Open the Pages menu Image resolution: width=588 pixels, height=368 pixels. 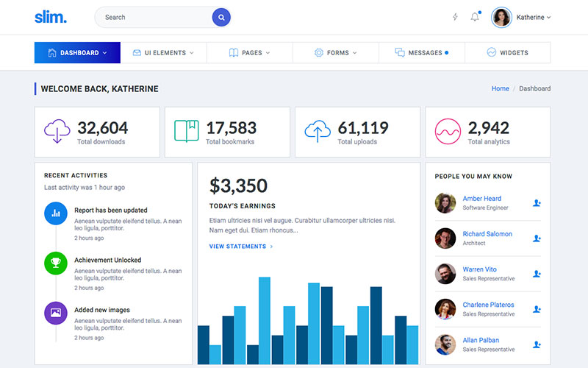(x=250, y=52)
